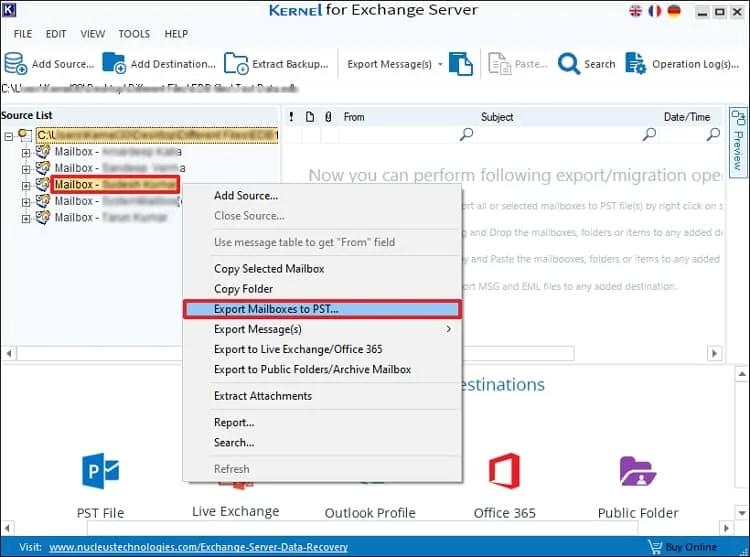
Task: Expand the second mailbox in the Source List
Action: click(x=26, y=169)
